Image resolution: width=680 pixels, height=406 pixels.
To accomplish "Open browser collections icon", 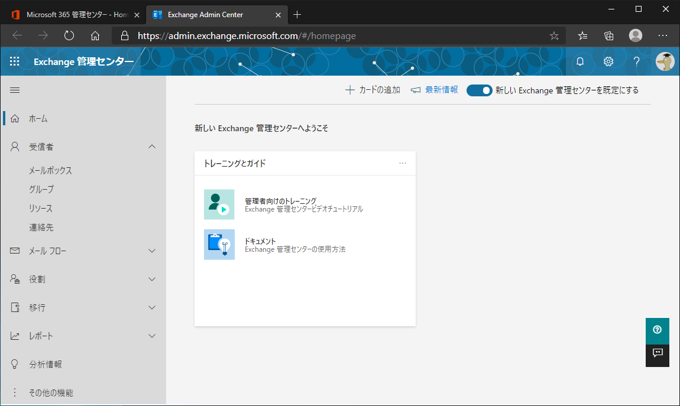I will [609, 36].
